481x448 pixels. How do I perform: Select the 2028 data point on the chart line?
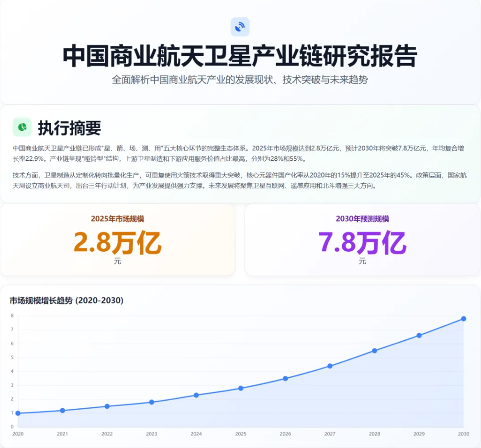pos(375,351)
